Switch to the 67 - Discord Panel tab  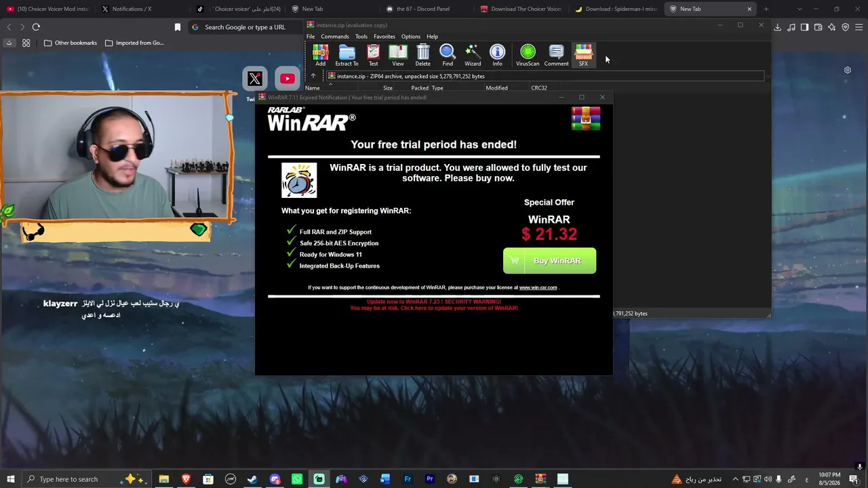coord(427,9)
